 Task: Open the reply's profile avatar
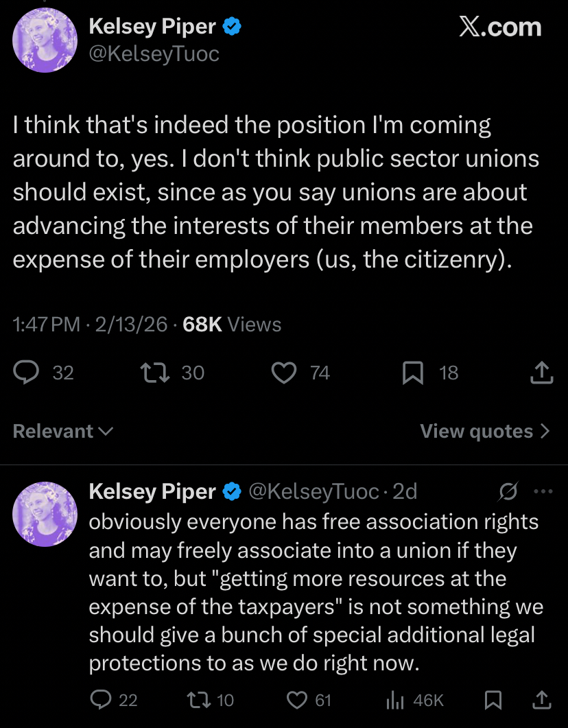click(45, 514)
